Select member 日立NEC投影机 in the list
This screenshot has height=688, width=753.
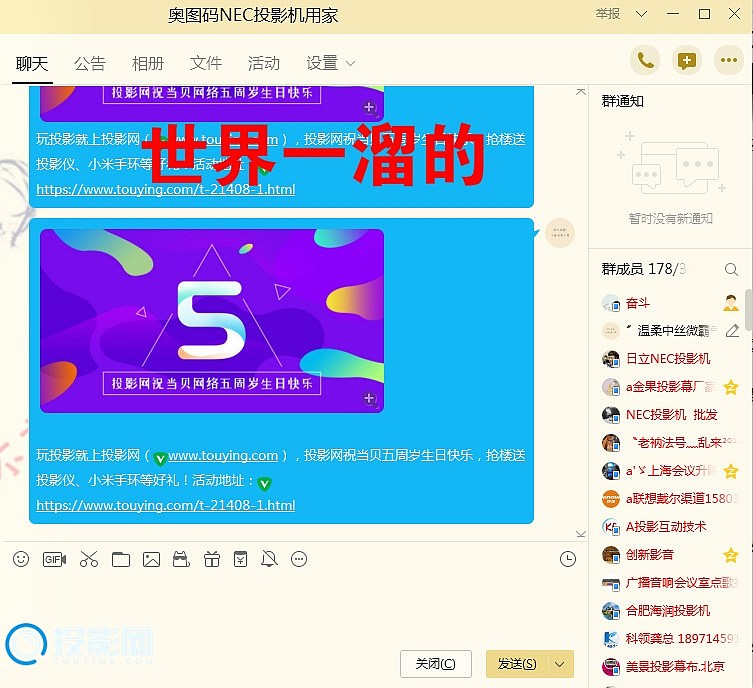pyautogui.click(x=667, y=359)
